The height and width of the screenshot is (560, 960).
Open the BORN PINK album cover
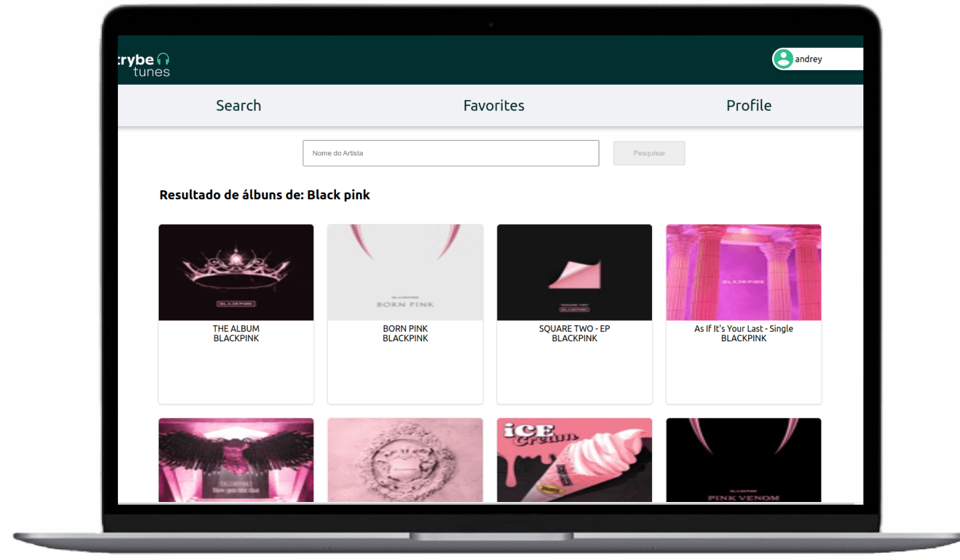pyautogui.click(x=405, y=272)
